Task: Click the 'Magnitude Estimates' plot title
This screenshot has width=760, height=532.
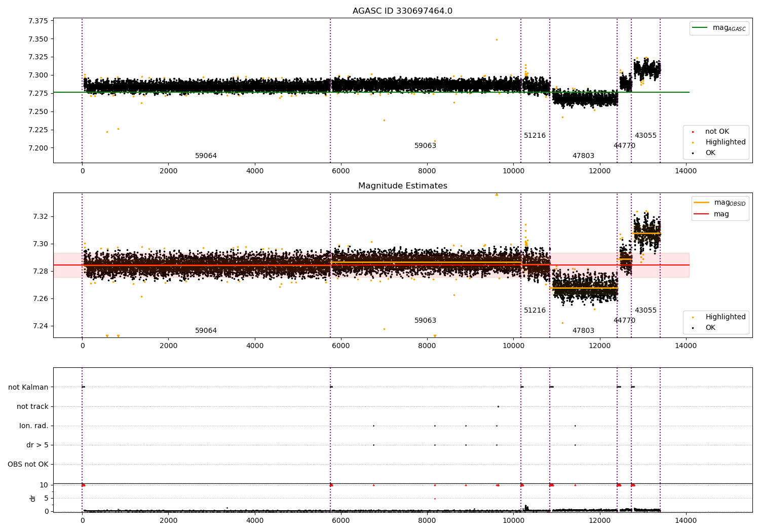Action: (x=402, y=186)
